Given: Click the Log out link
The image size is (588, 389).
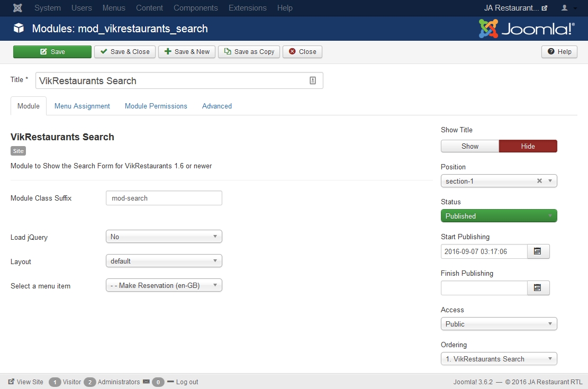Looking at the screenshot, I should (183, 382).
